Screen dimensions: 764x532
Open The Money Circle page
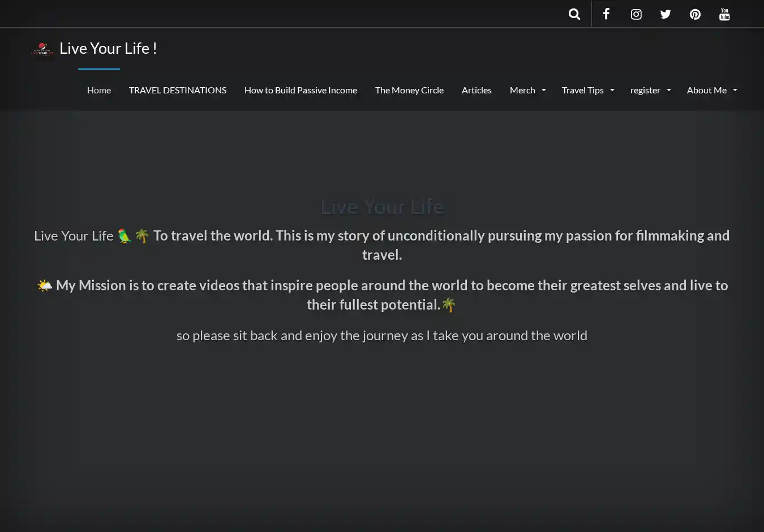point(409,90)
